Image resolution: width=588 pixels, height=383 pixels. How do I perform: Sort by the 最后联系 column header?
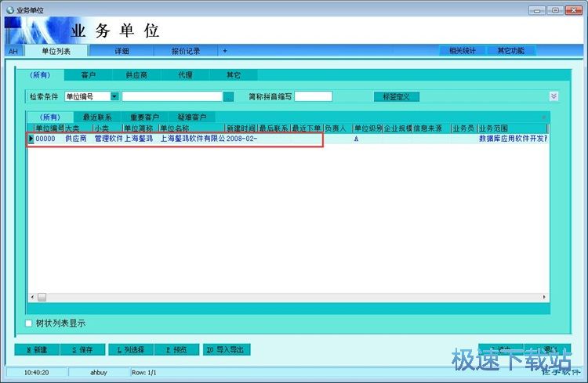click(274, 128)
